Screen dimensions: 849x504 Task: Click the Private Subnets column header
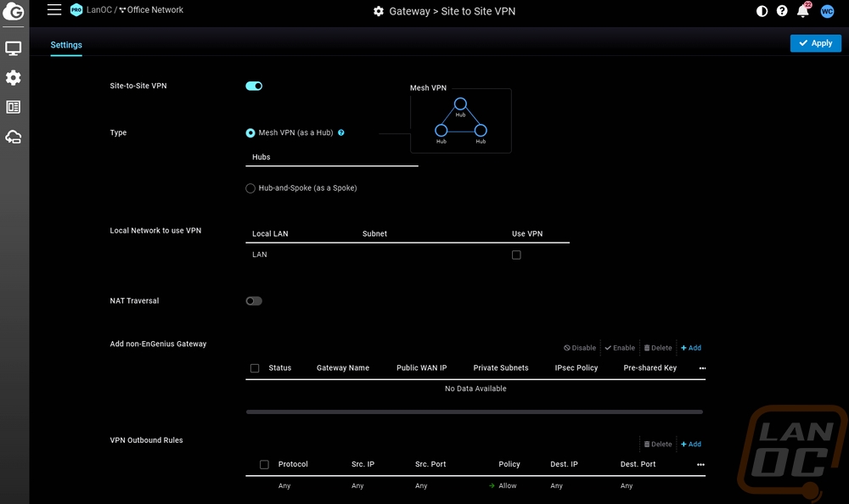tap(501, 368)
